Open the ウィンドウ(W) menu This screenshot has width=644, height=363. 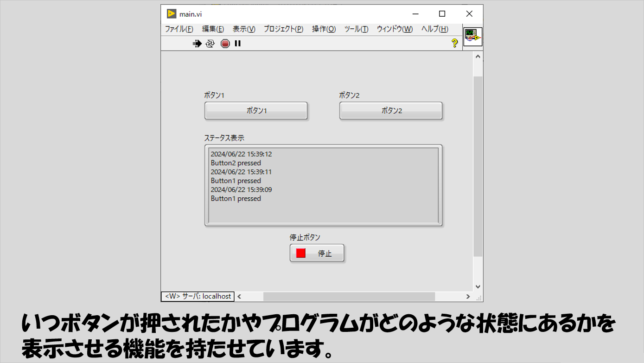pyautogui.click(x=395, y=29)
